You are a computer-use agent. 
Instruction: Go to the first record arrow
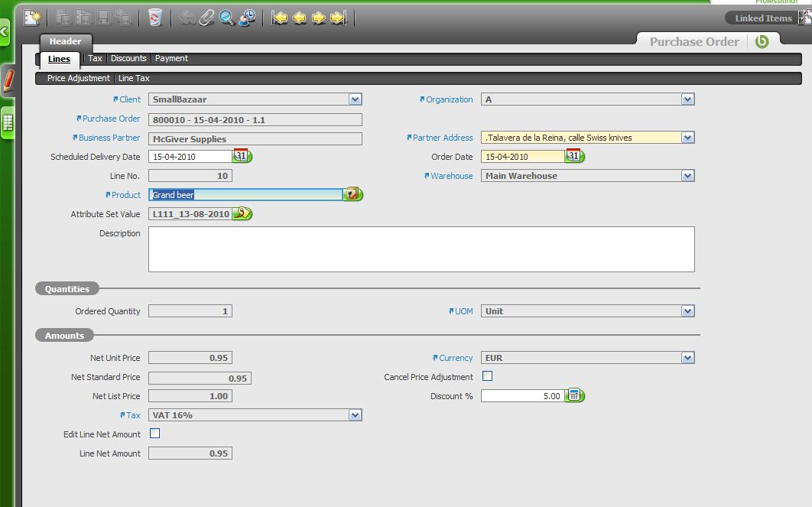(280, 18)
